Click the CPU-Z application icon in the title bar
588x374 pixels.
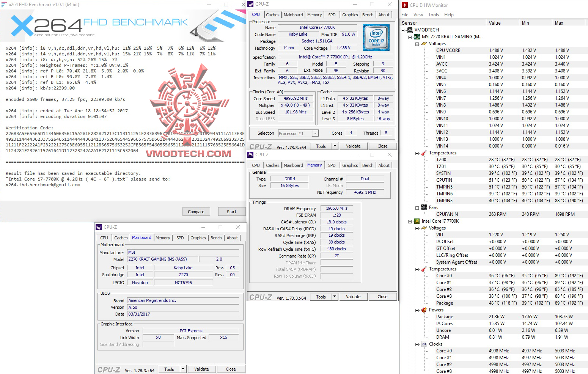[x=250, y=4]
